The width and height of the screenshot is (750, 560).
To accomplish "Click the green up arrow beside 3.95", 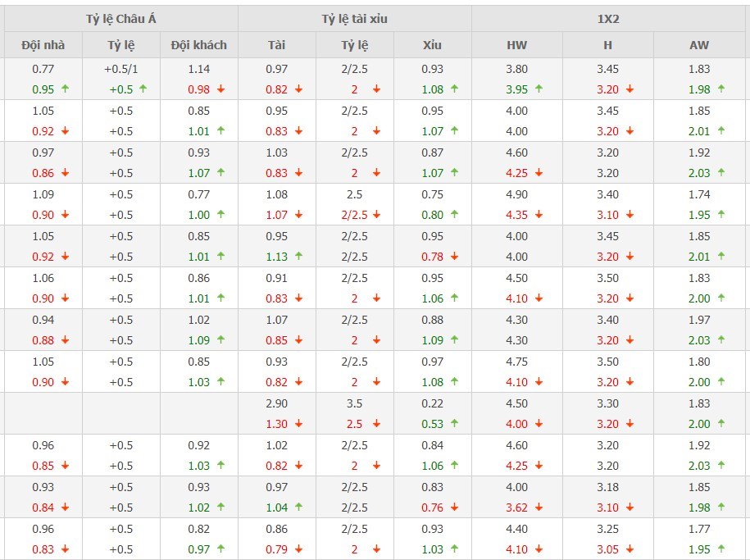I will pos(539,89).
